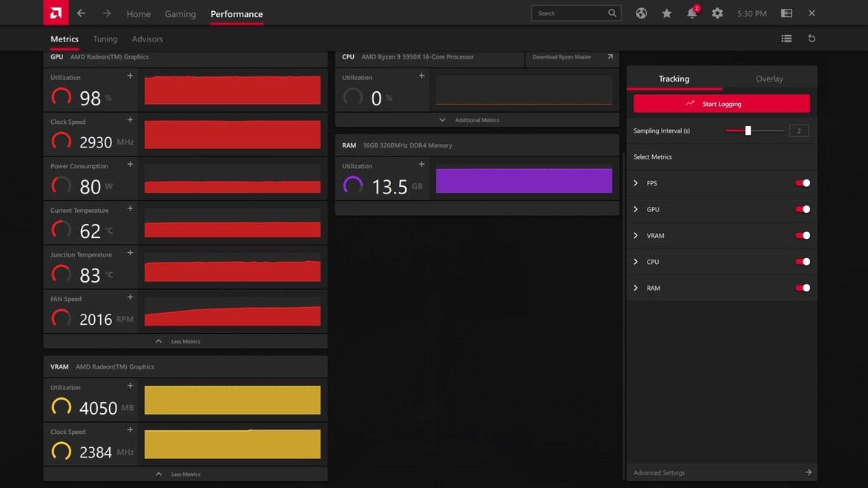868x488 pixels.
Task: Expand the GPU metrics group
Action: point(636,209)
